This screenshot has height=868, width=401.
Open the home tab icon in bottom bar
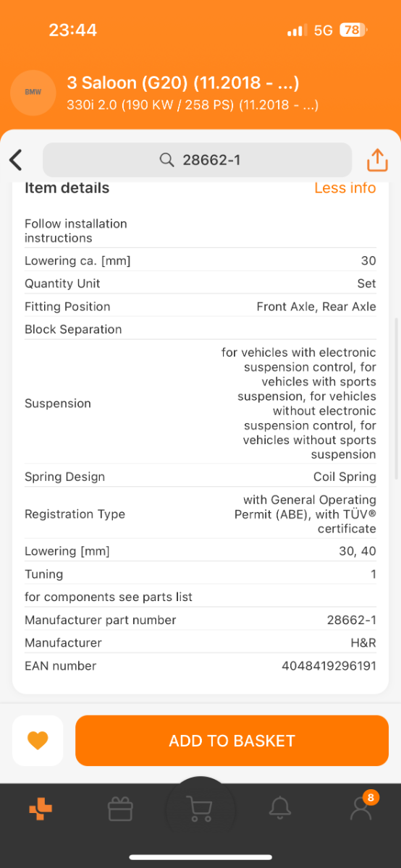tap(41, 809)
